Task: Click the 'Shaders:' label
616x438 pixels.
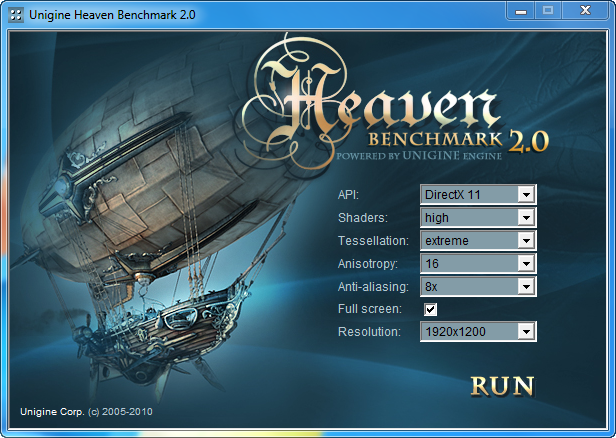Action: point(363,218)
